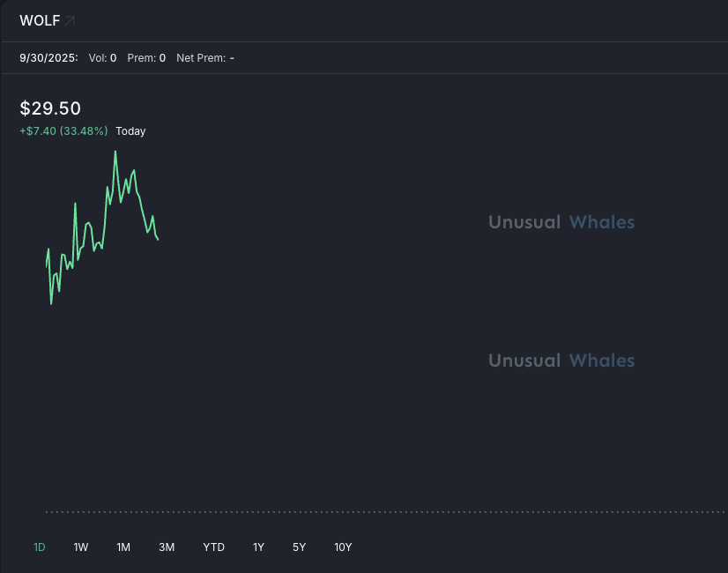View the 1Y chart range
The image size is (728, 573).
pos(258,547)
